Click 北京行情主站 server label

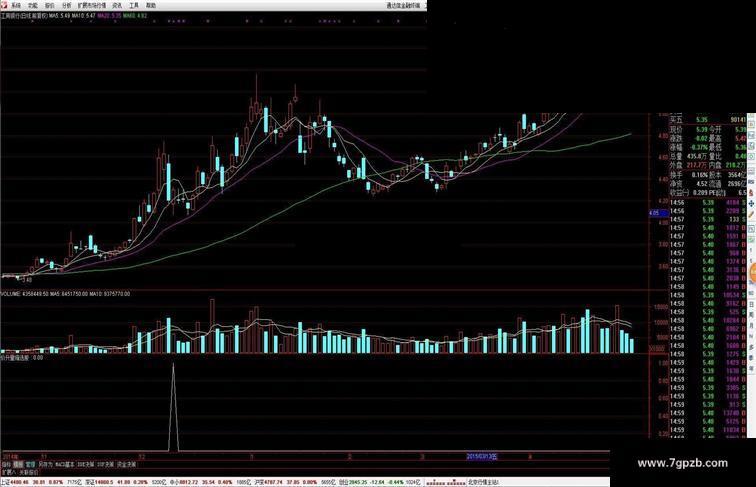[484, 482]
